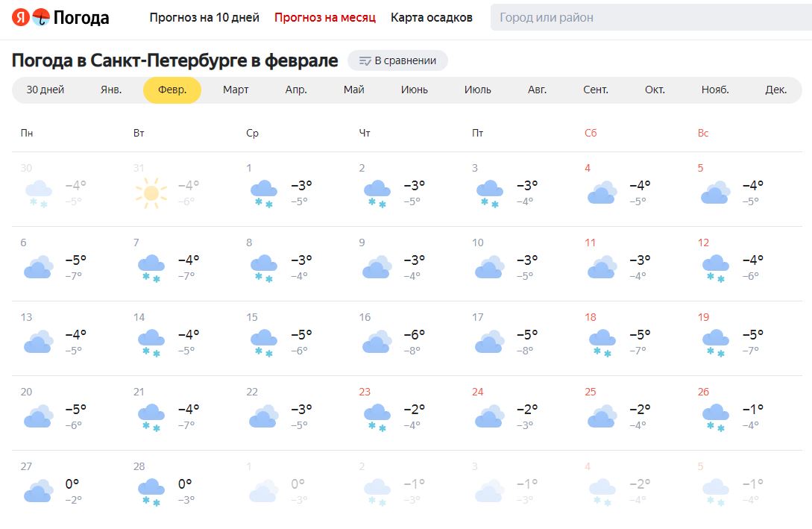Click the 'Прогноз на месяц' link
This screenshot has height=529, width=812.
pyautogui.click(x=325, y=17)
